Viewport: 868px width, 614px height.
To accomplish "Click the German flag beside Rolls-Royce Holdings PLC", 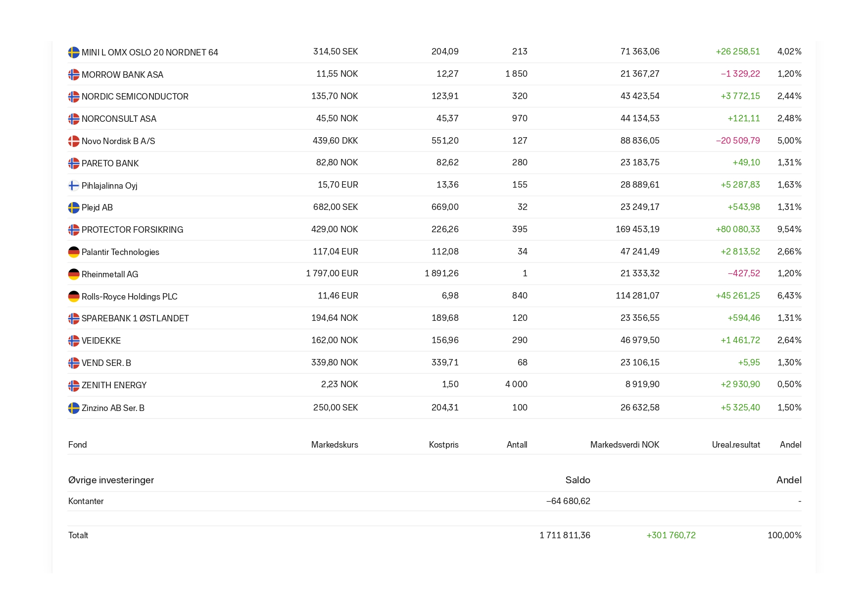I will pos(74,296).
